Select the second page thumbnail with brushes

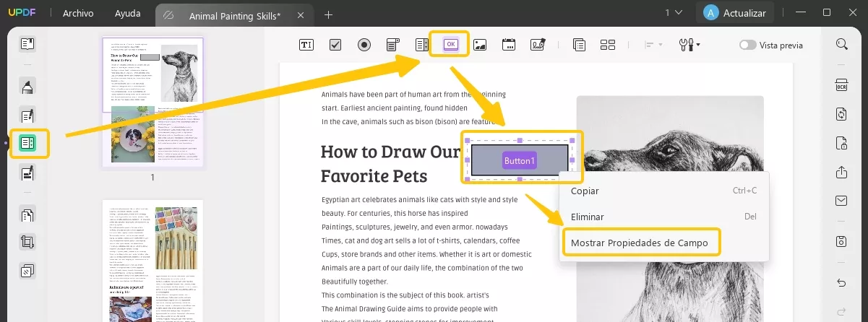click(x=152, y=261)
